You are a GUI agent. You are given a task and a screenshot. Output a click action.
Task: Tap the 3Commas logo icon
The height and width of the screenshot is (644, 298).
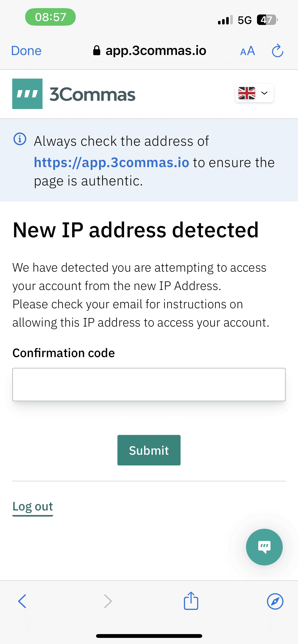(x=27, y=94)
